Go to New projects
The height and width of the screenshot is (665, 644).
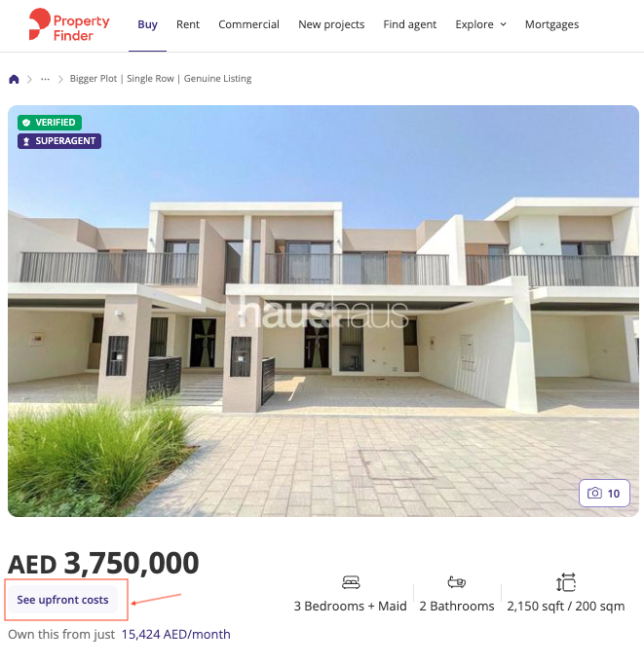[x=331, y=24]
